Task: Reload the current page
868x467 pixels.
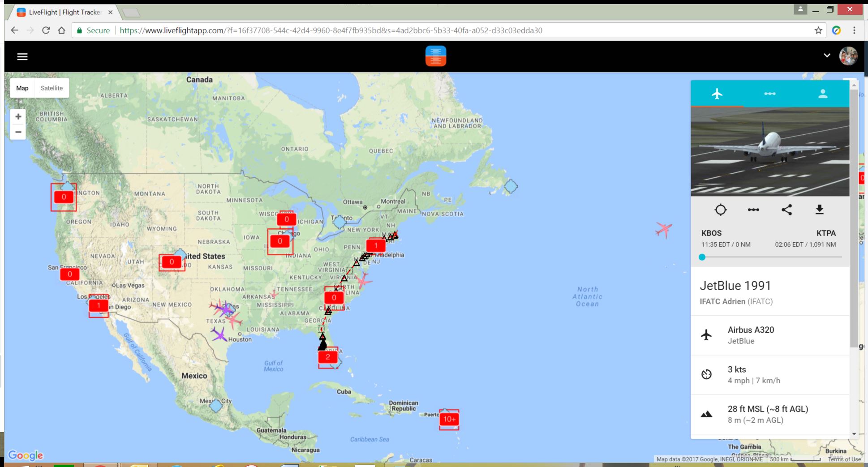Action: 46,30
